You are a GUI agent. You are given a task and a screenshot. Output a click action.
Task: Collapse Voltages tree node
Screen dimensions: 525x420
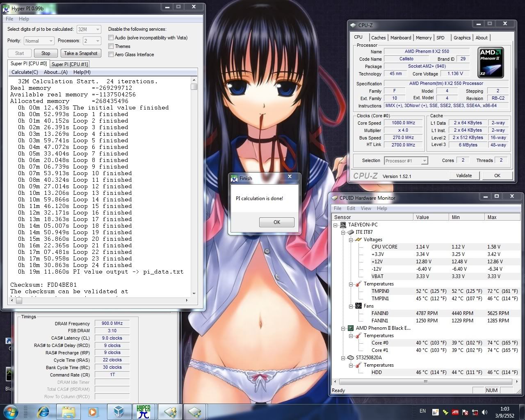351,240
